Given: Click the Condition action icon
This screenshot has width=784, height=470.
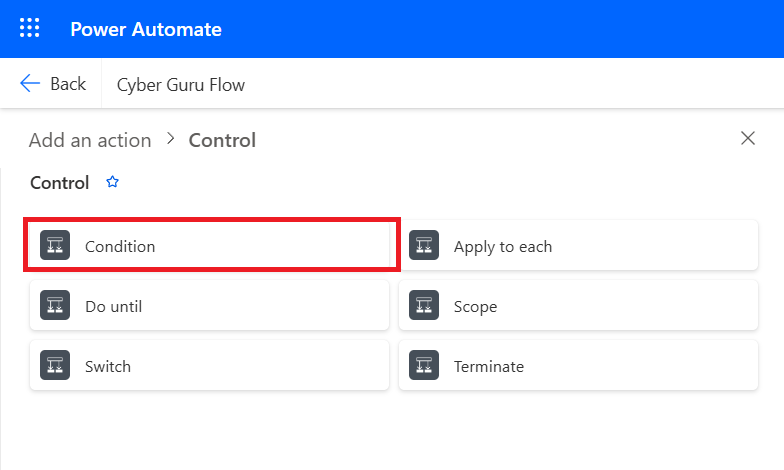Looking at the screenshot, I should 55,245.
